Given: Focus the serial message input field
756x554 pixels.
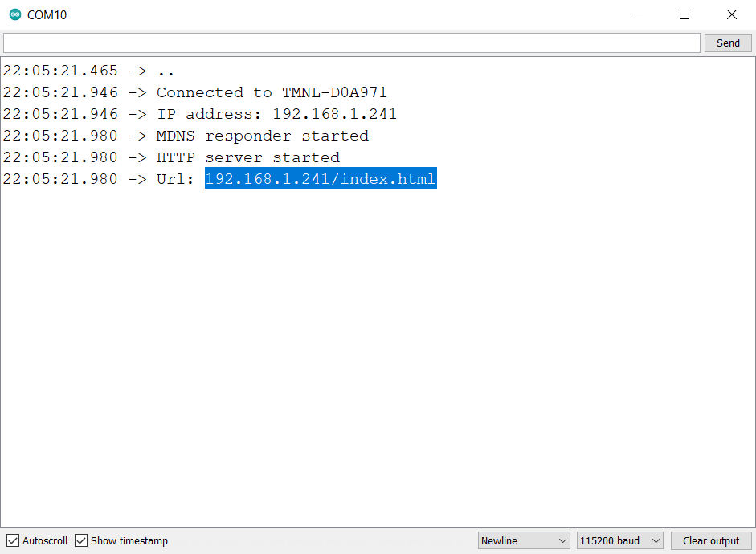Looking at the screenshot, I should click(351, 43).
